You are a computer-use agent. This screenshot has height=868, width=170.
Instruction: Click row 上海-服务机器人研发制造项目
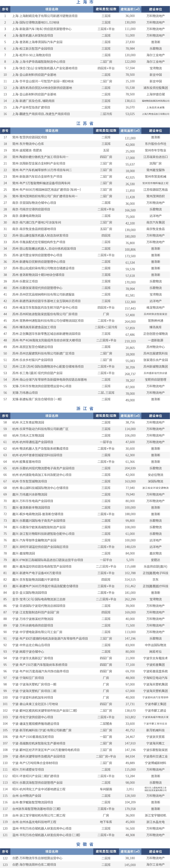[85, 36]
